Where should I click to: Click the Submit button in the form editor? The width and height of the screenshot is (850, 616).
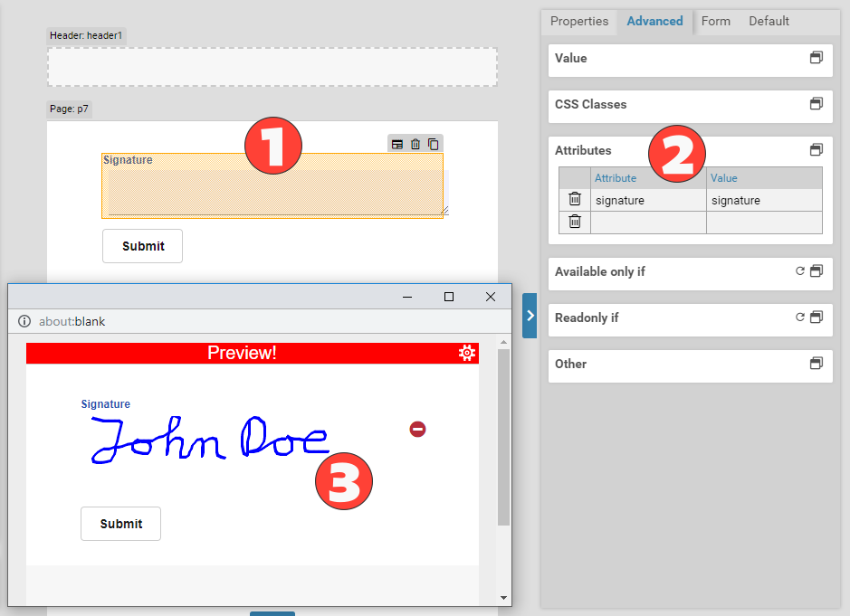coord(143,246)
